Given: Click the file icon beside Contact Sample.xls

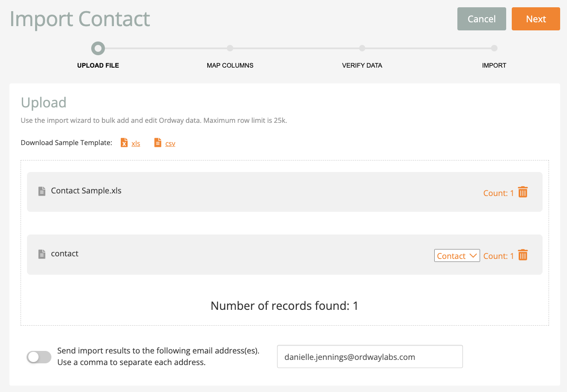Looking at the screenshot, I should tap(42, 191).
